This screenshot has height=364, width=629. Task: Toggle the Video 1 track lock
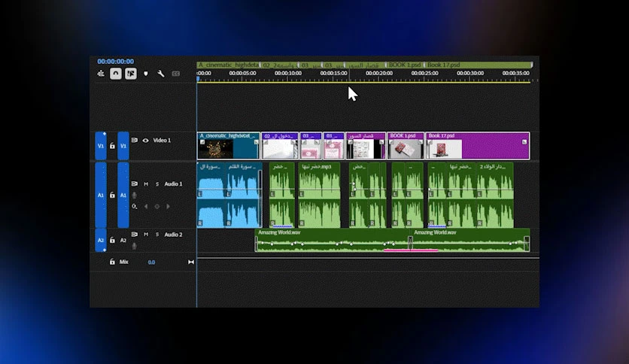(x=112, y=146)
